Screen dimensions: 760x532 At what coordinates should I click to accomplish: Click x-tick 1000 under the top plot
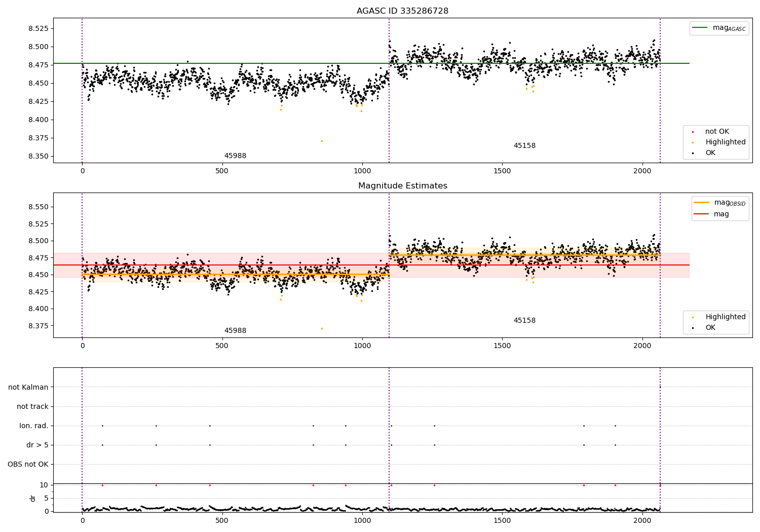[x=362, y=171]
